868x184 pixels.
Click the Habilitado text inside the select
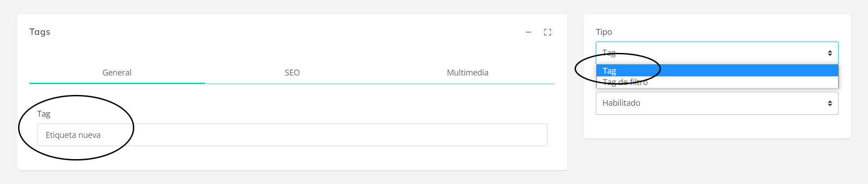621,103
